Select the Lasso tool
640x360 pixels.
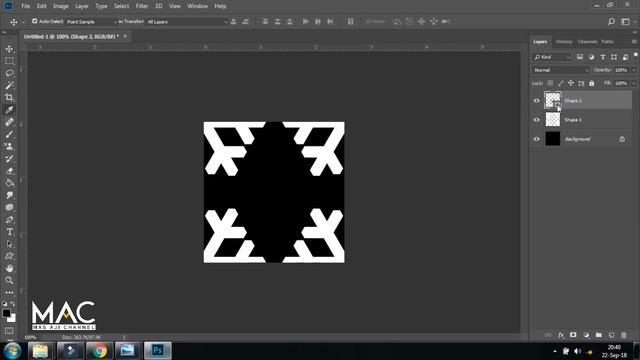pos(9,73)
